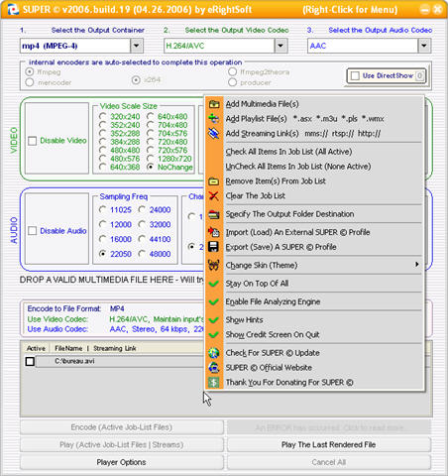Select 352x288 video scale size
Screen dimensions: 448x476
coord(103,133)
